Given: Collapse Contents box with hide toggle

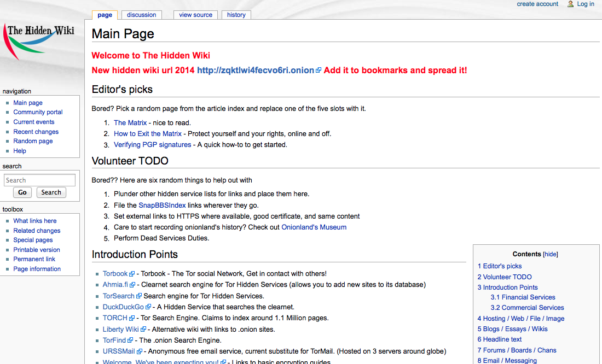Looking at the screenshot, I should click(551, 254).
